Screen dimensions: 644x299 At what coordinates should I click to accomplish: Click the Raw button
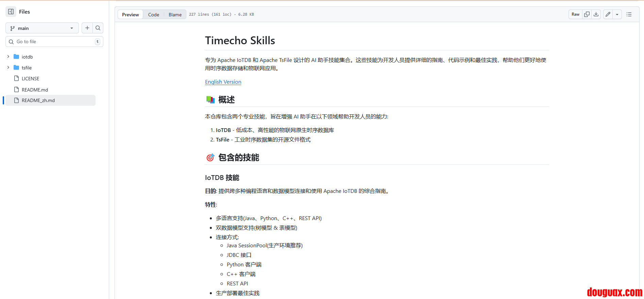[575, 14]
